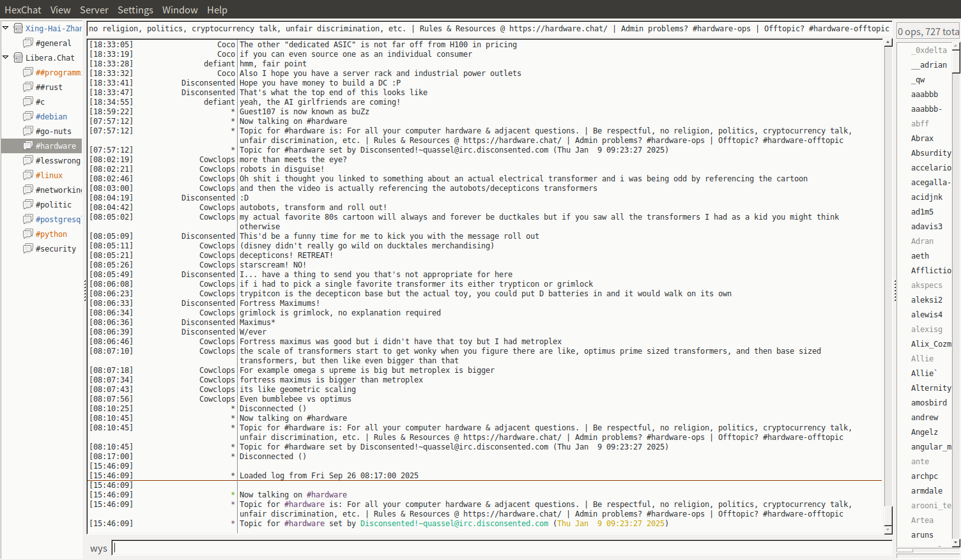Open the Server menu
The width and height of the screenshot is (961, 560).
94,10
